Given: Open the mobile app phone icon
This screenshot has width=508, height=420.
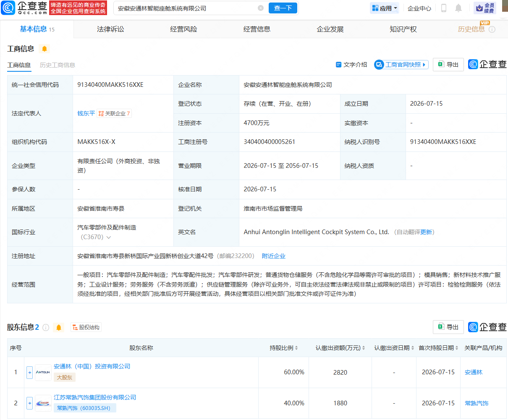Looking at the screenshot, I should point(444,8).
